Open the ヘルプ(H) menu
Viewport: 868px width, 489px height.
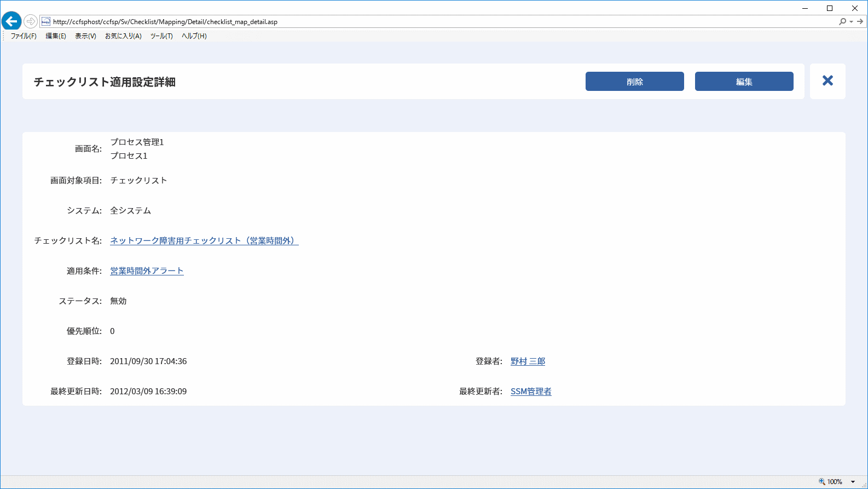pos(194,36)
